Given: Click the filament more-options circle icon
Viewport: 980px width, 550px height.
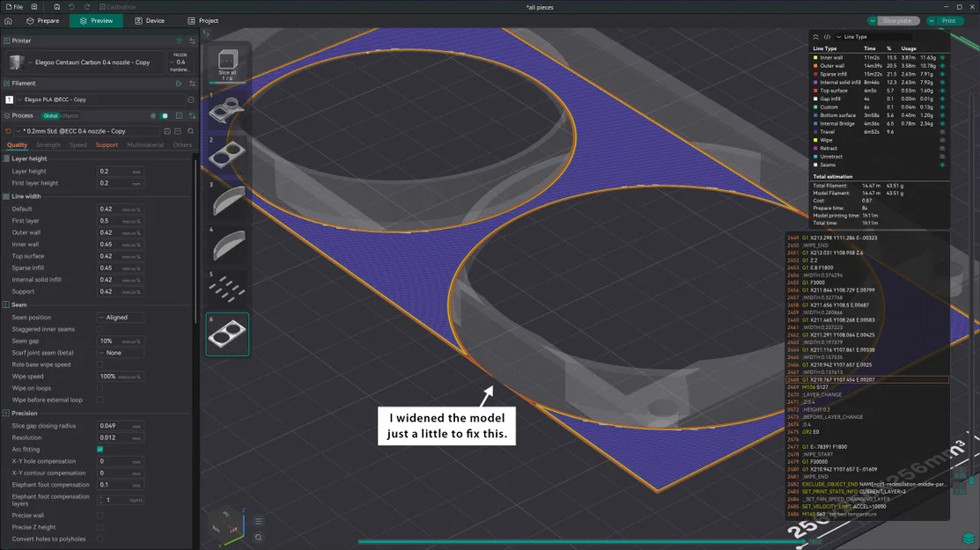Looking at the screenshot, I should click(190, 99).
